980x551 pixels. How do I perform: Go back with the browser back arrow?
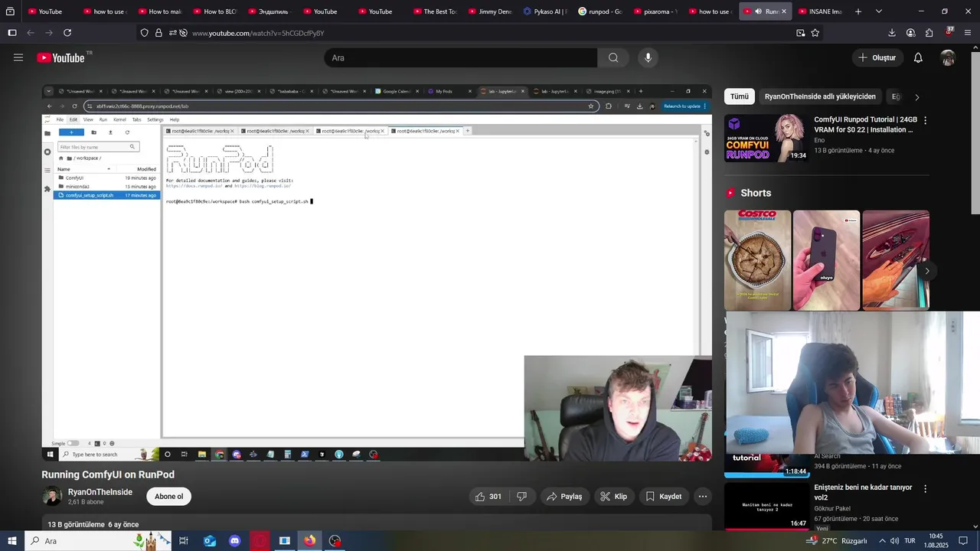click(31, 33)
